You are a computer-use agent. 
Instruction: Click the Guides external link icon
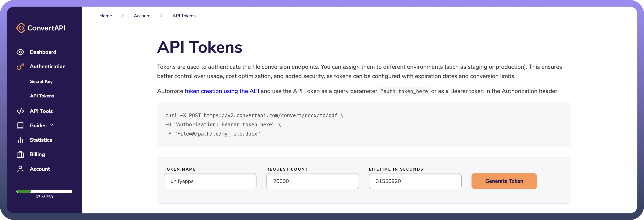click(51, 126)
